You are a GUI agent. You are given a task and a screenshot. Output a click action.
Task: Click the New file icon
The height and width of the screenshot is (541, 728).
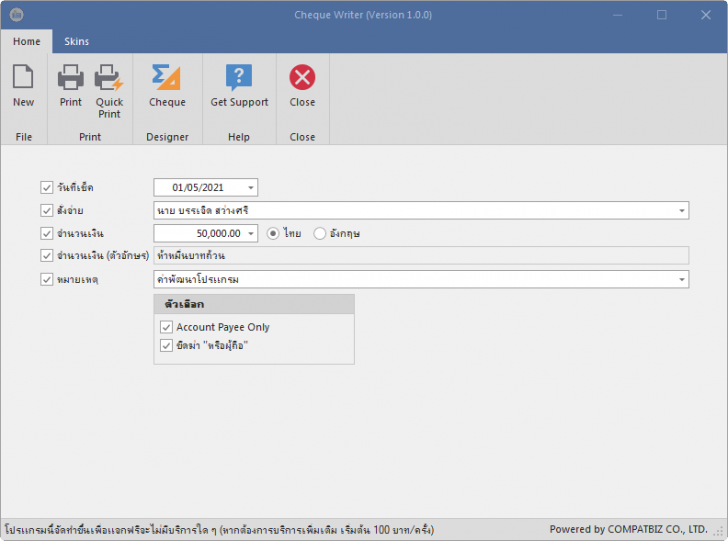pos(23,77)
